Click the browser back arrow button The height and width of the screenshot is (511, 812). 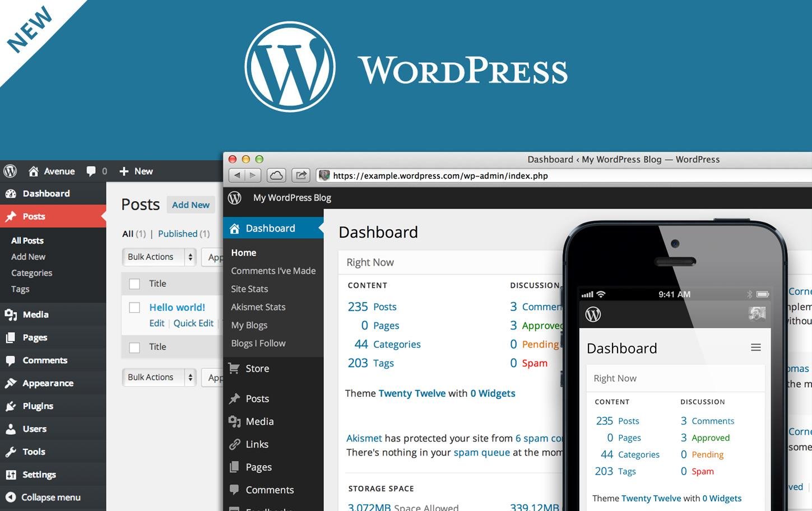(x=237, y=175)
